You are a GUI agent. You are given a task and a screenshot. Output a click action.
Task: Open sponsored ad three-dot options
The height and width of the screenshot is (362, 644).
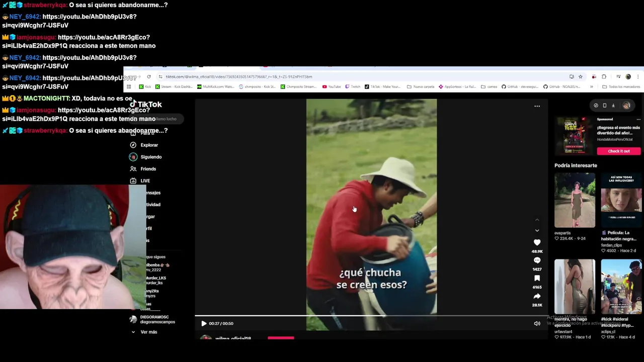(x=638, y=119)
